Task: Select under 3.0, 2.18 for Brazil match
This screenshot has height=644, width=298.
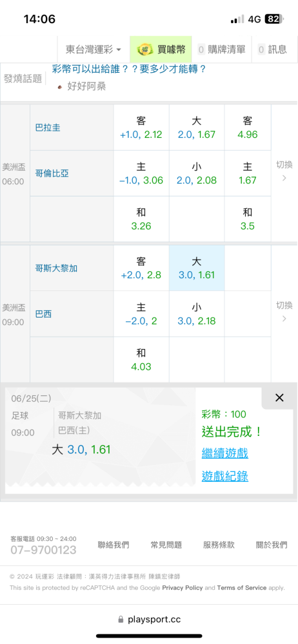Action: pyautogui.click(x=197, y=314)
